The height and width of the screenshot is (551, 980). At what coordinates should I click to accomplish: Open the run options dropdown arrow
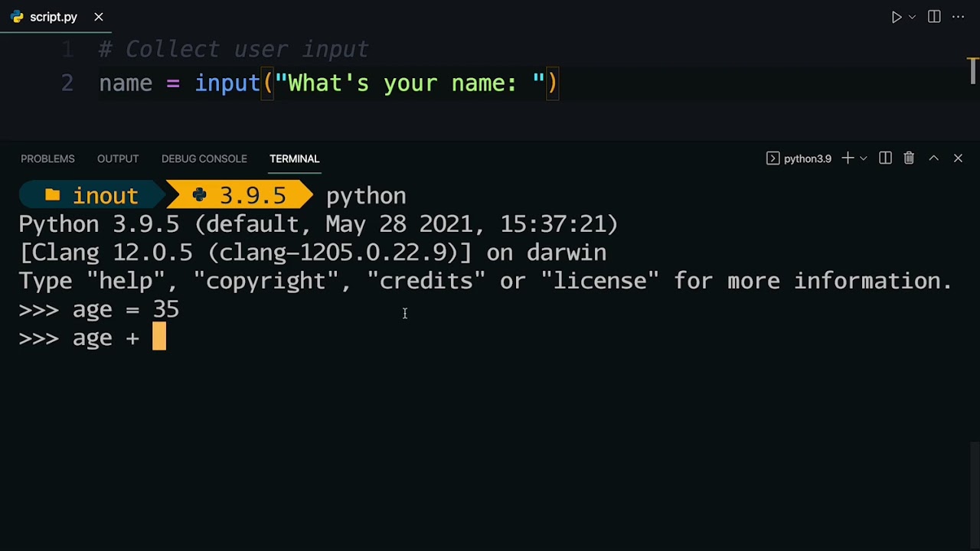(x=912, y=17)
